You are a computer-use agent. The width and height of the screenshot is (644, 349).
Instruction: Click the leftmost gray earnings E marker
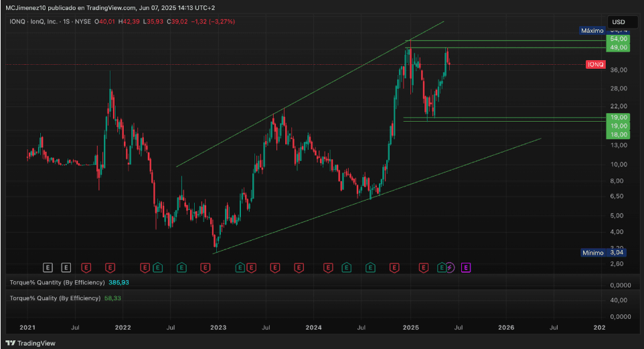pyautogui.click(x=48, y=267)
